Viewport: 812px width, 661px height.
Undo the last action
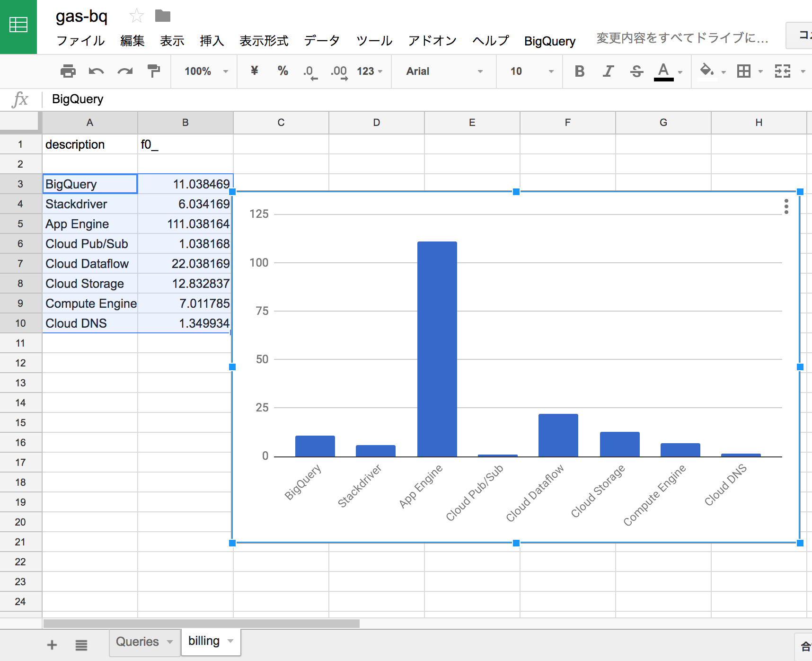97,71
